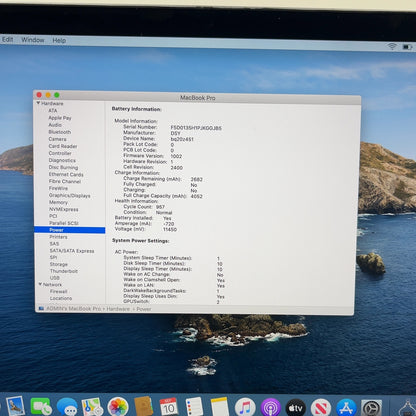Collapse the Network disclosure triangle
The height and width of the screenshot is (416, 416).
pos(40,284)
